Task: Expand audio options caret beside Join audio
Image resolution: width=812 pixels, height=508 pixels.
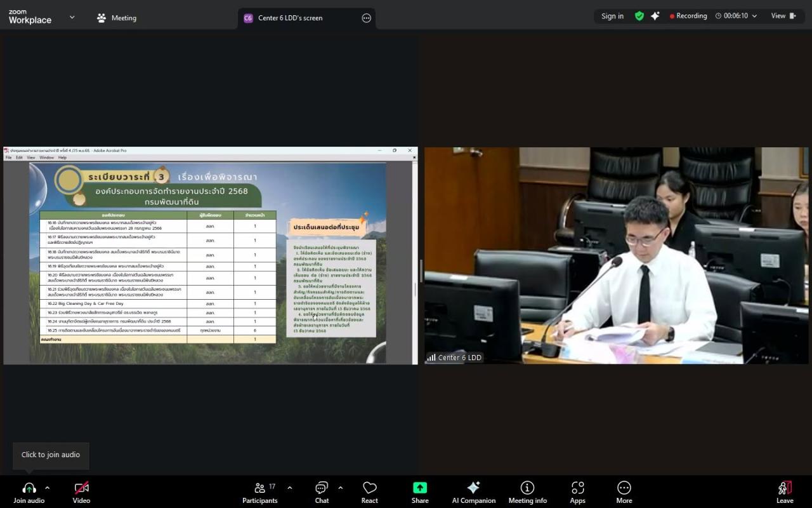Action: click(47, 488)
